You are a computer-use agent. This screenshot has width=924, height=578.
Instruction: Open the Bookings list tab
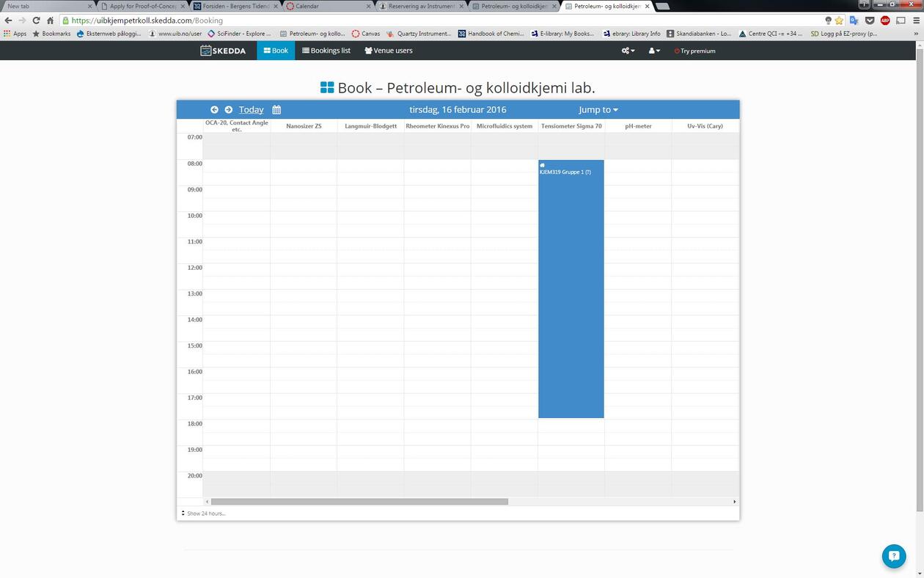[x=326, y=51]
